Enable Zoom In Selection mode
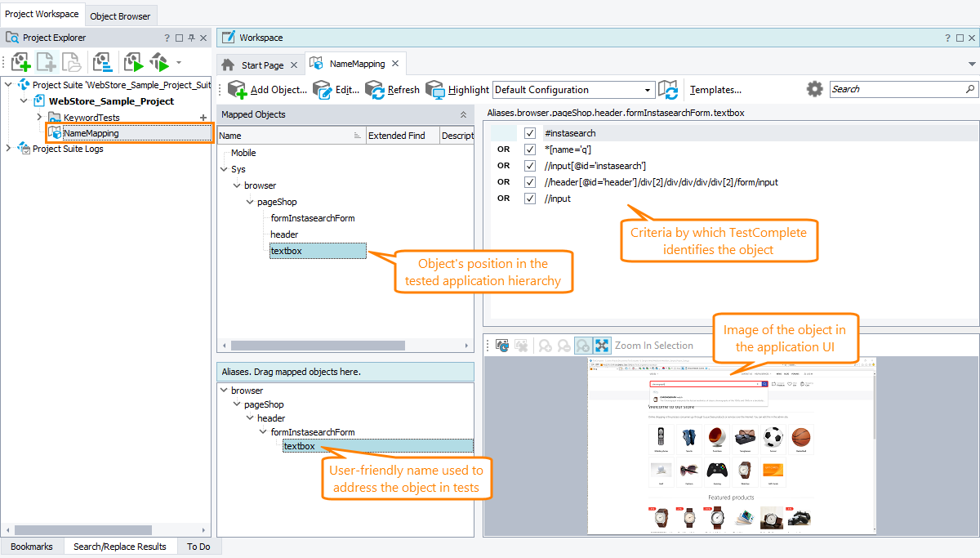Screen dimensions: 980x558 (602, 345)
